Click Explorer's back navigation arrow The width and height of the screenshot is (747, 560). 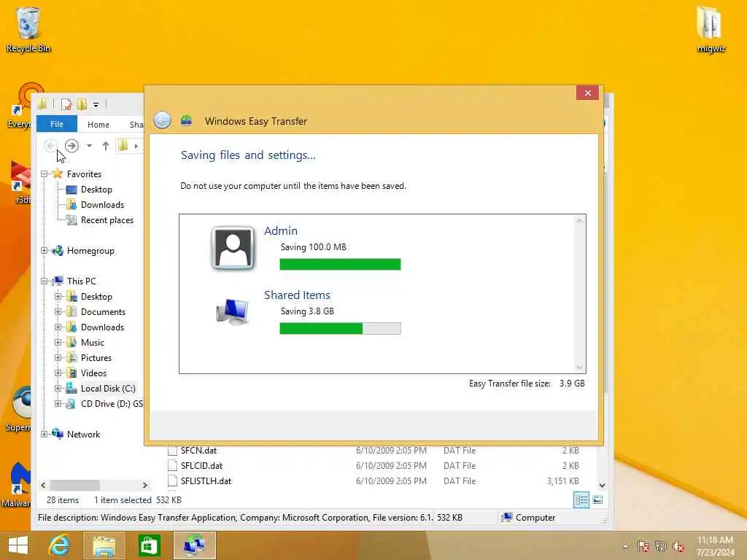click(50, 145)
